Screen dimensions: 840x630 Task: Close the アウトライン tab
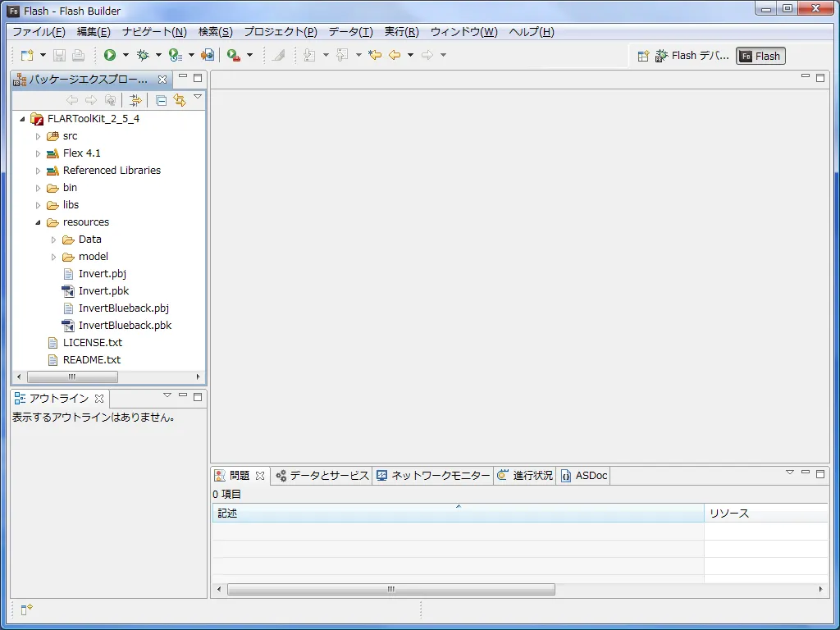(x=99, y=399)
